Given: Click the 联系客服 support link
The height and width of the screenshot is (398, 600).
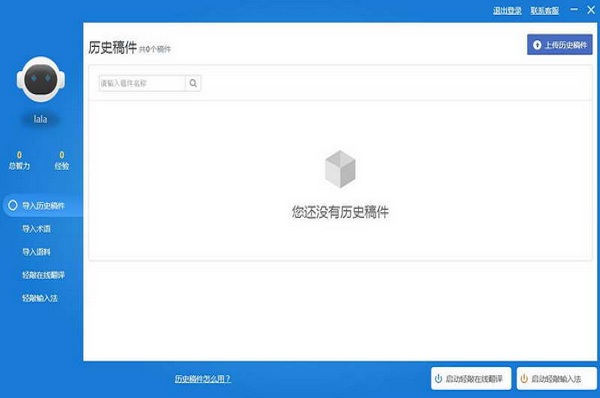Looking at the screenshot, I should (x=545, y=11).
